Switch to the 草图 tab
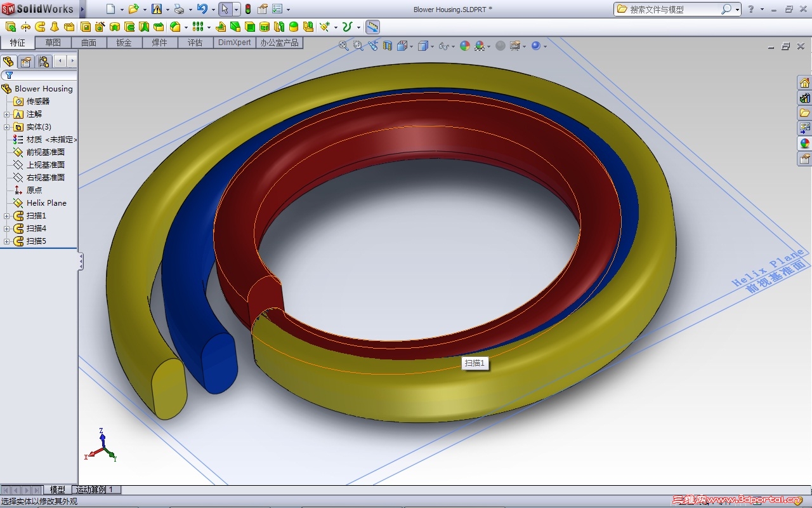The image size is (812, 508). [53, 43]
